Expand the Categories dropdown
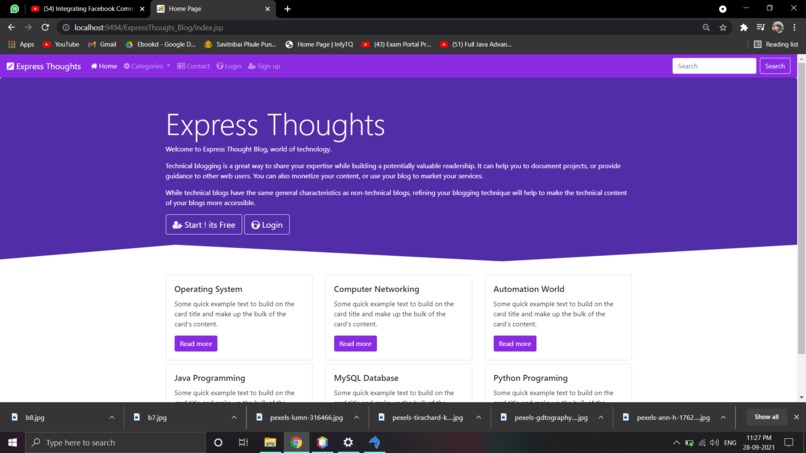806x453 pixels. tap(146, 66)
